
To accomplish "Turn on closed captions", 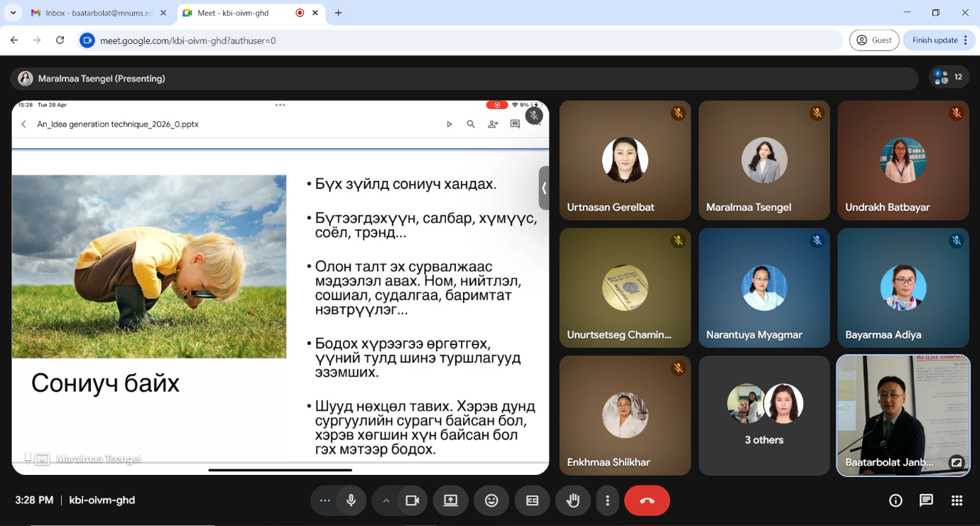I will click(x=532, y=500).
